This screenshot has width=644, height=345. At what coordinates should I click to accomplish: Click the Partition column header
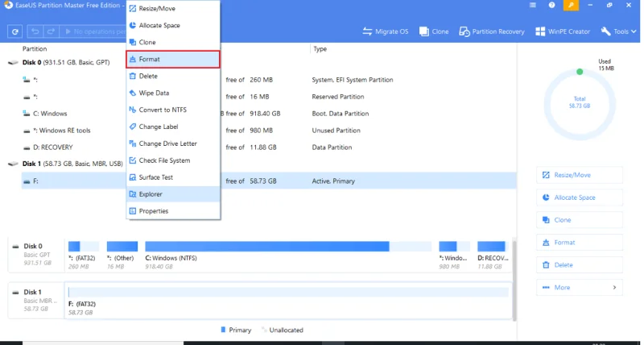pyautogui.click(x=35, y=49)
